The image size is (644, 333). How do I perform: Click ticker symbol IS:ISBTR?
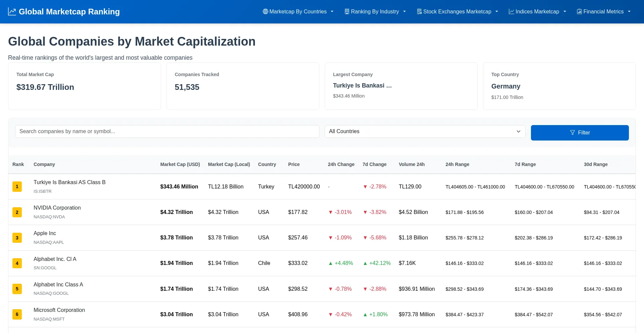[43, 191]
